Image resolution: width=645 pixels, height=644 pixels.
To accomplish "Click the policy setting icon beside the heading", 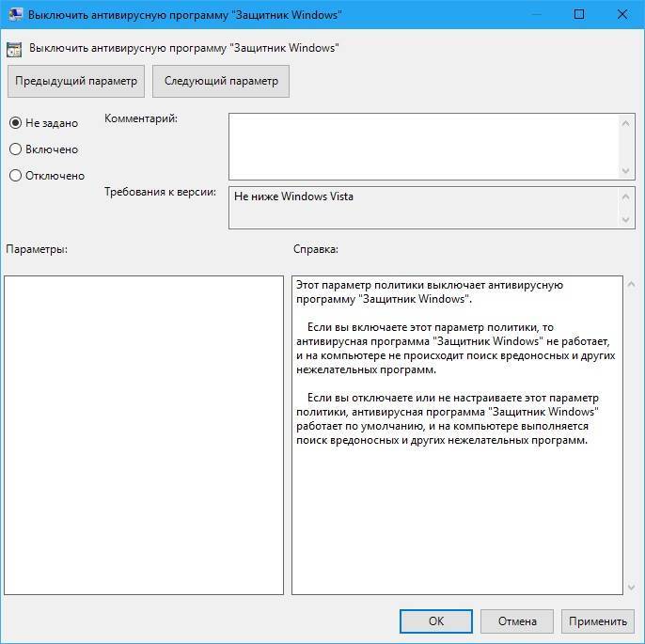I will pyautogui.click(x=14, y=49).
